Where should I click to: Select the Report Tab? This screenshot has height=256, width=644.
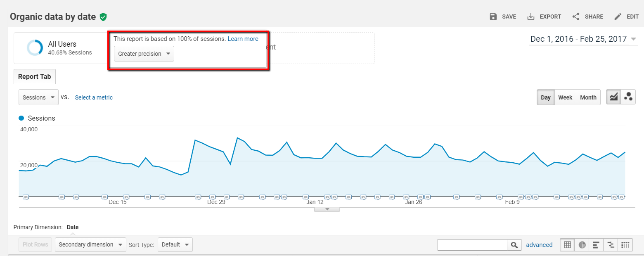35,77
